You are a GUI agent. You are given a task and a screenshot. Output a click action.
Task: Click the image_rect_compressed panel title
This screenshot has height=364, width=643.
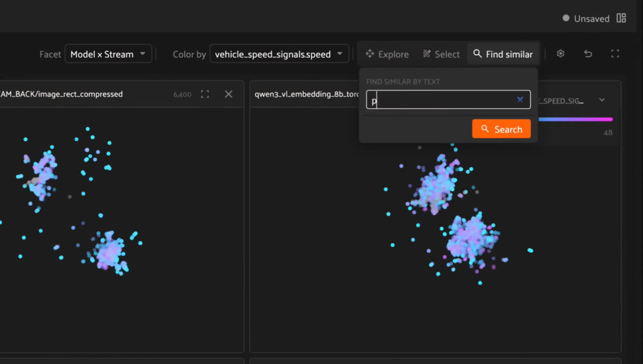click(x=62, y=94)
